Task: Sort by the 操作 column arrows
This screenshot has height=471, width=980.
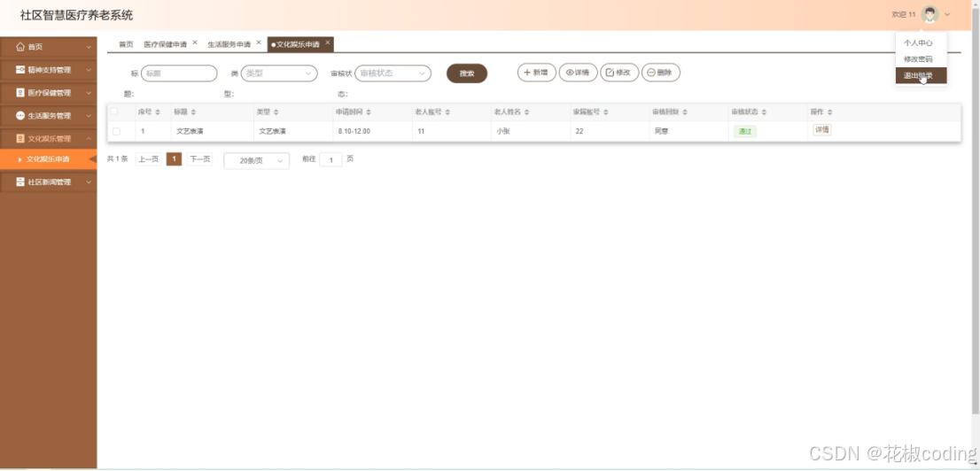Action: [829, 112]
